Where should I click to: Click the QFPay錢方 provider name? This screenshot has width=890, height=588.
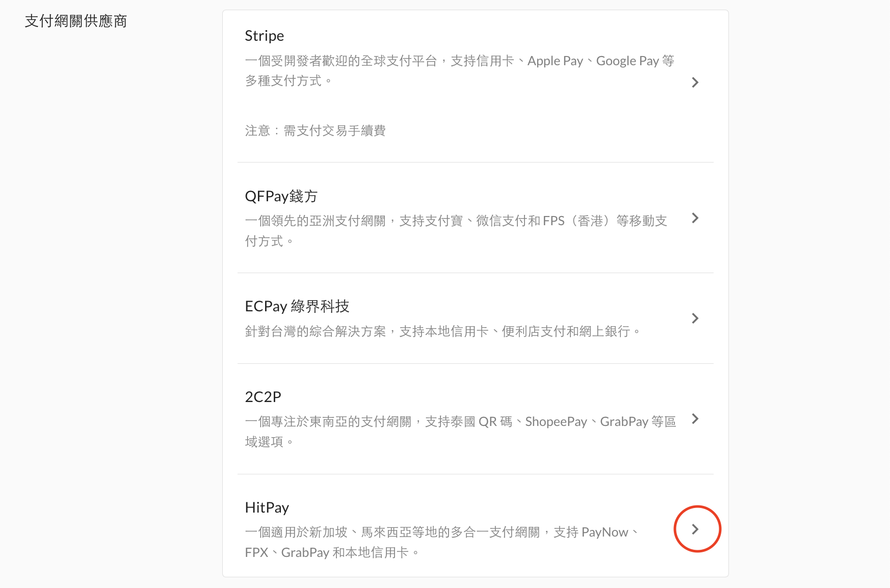(281, 196)
